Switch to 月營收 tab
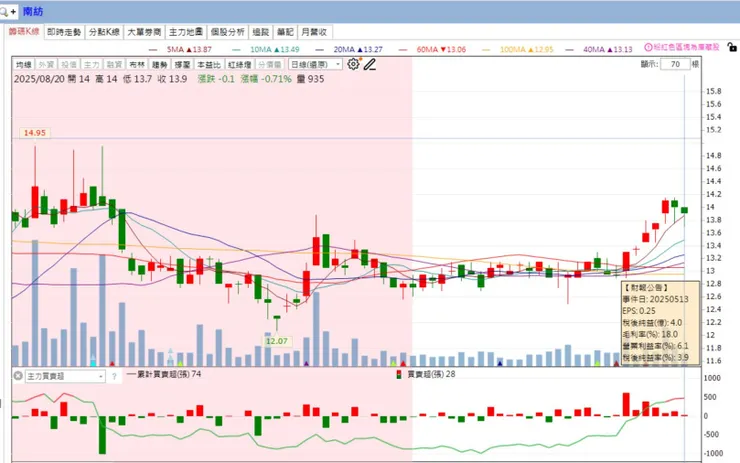This screenshot has width=740, height=463. tap(314, 32)
